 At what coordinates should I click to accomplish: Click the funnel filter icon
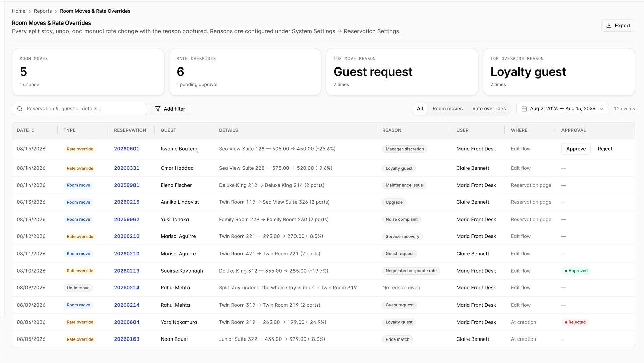158,109
